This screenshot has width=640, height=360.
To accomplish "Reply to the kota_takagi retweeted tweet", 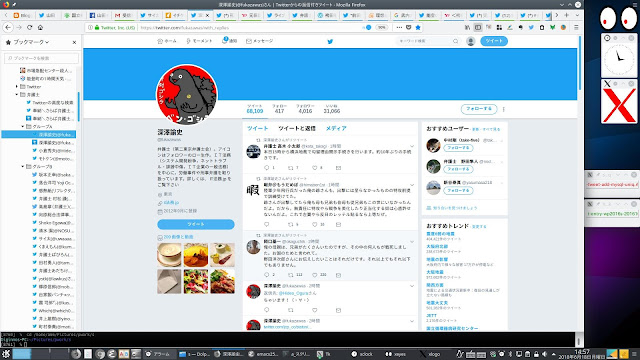I will (x=267, y=168).
